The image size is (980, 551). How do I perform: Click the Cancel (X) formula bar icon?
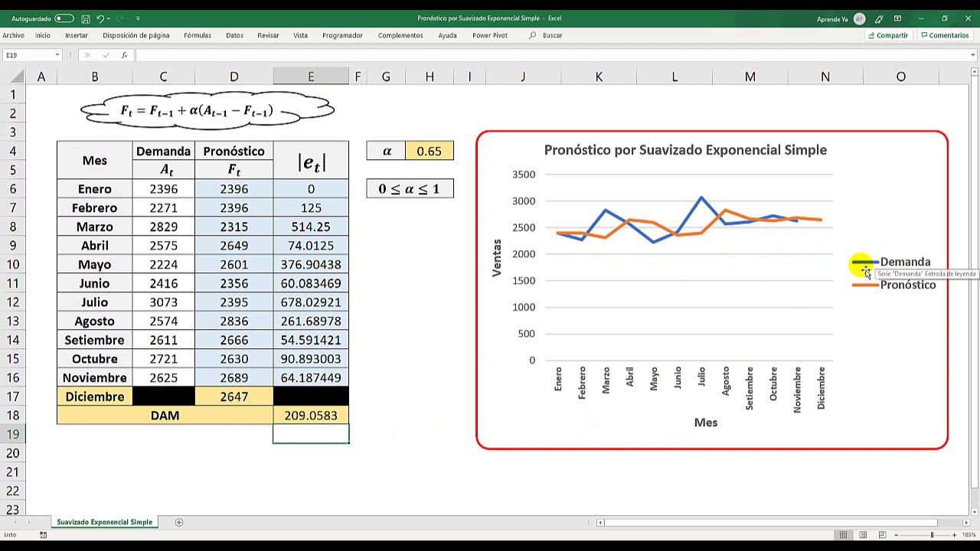(88, 55)
